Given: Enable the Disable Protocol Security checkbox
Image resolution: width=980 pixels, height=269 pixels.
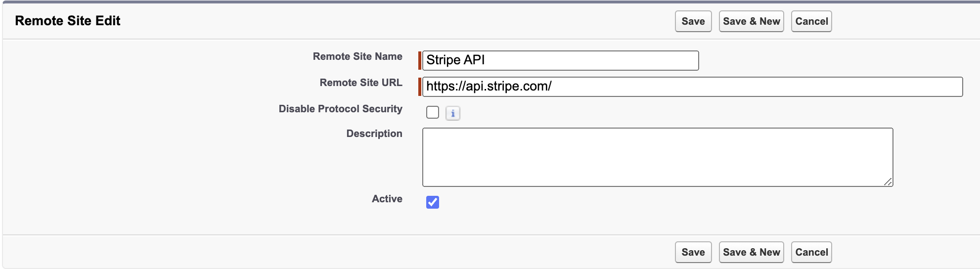Looking at the screenshot, I should point(433,113).
